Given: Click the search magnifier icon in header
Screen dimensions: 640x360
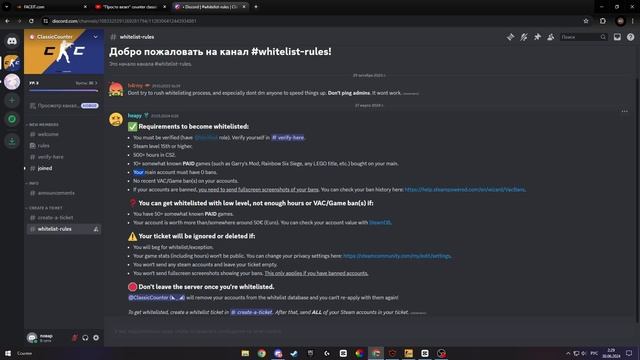Looking at the screenshot, I should pyautogui.click(x=603, y=37).
